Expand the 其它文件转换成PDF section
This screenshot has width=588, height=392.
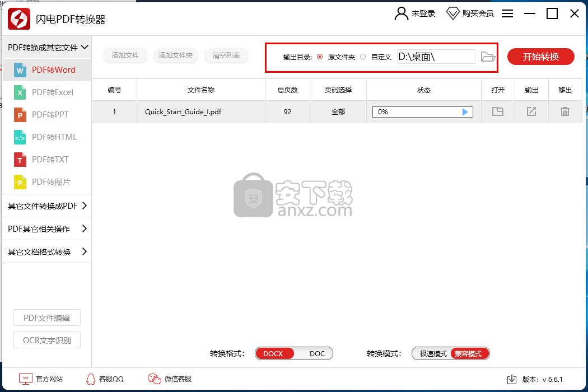[x=47, y=206]
